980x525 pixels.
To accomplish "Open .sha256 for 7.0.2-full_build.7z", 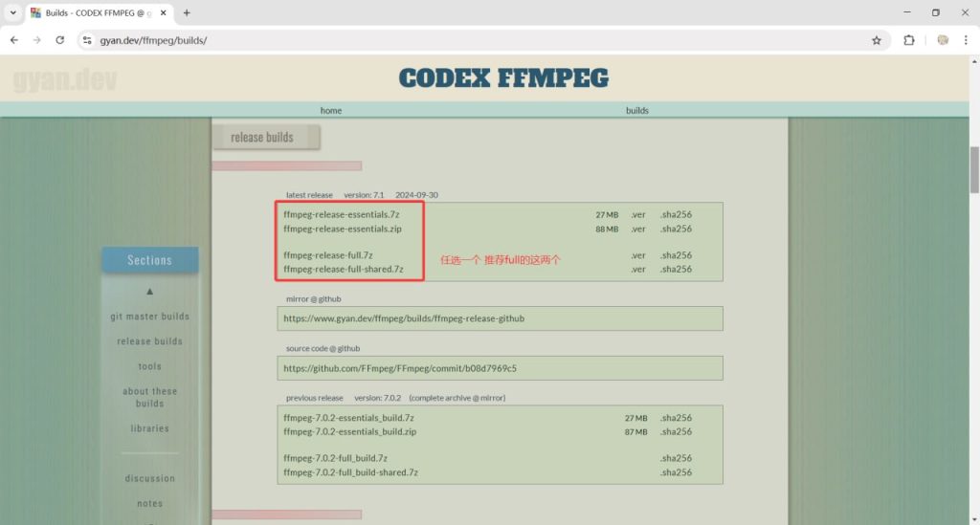I will [676, 457].
